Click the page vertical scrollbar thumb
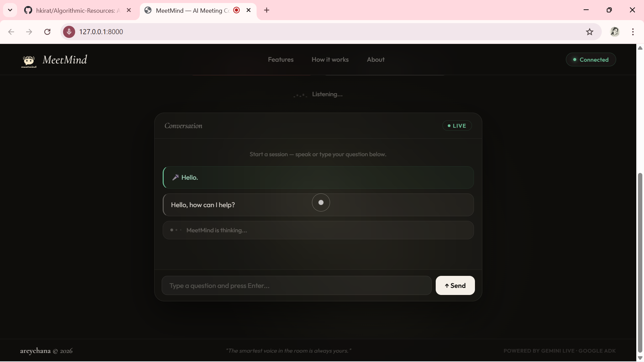Viewport: 644px width, 362px height. click(640, 263)
